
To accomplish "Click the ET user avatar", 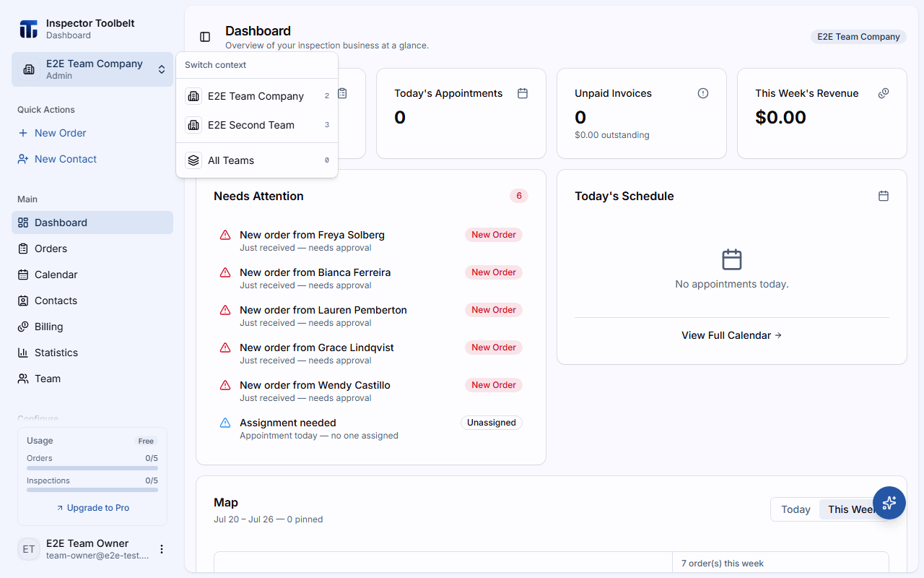I will pyautogui.click(x=29, y=549).
